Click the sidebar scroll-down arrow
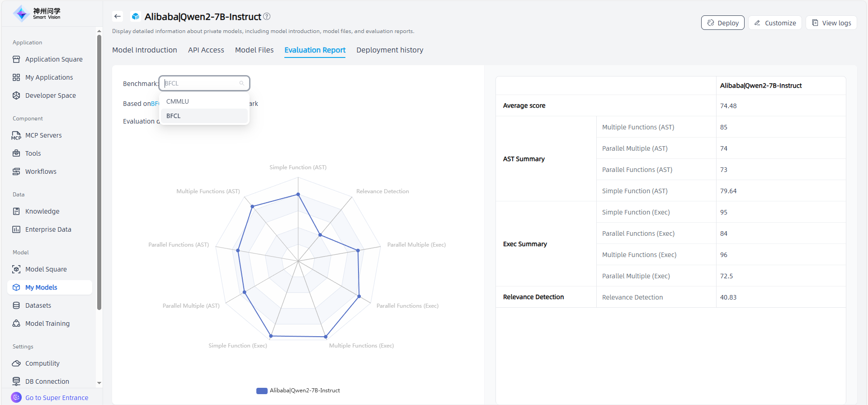868x405 pixels. (x=99, y=383)
